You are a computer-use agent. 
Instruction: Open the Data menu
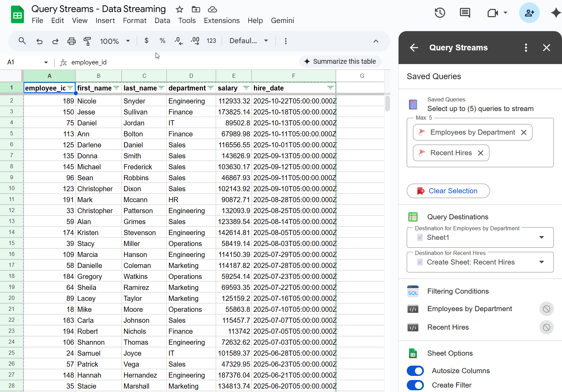tap(162, 21)
